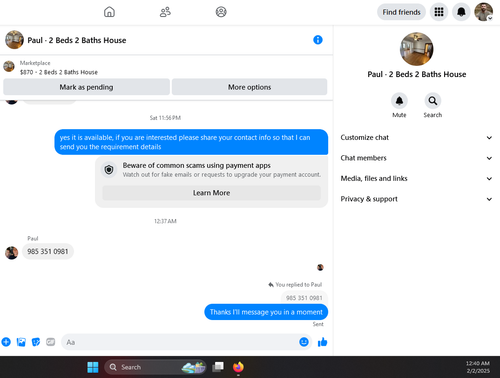Open the Windows Start button
This screenshot has width=500, height=378.
tap(93, 367)
